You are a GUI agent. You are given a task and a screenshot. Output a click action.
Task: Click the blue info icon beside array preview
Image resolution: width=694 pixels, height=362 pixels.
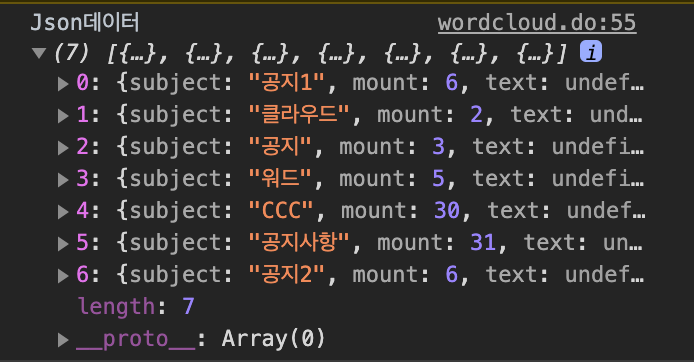pos(591,51)
